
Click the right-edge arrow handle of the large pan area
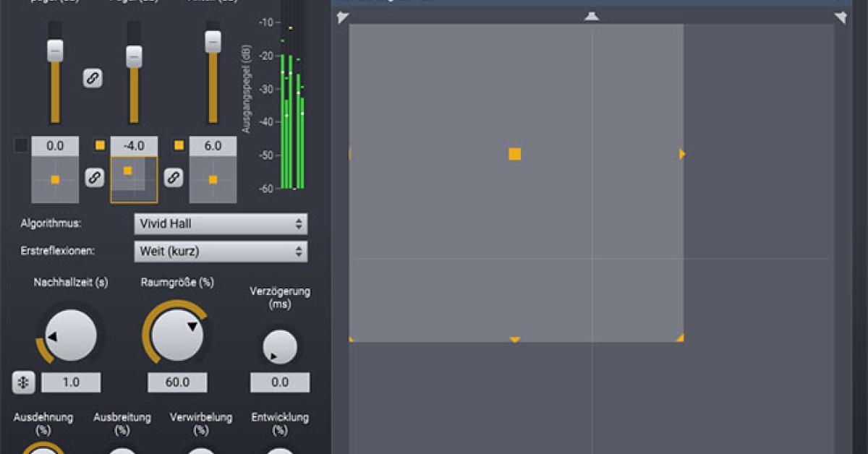pos(682,154)
